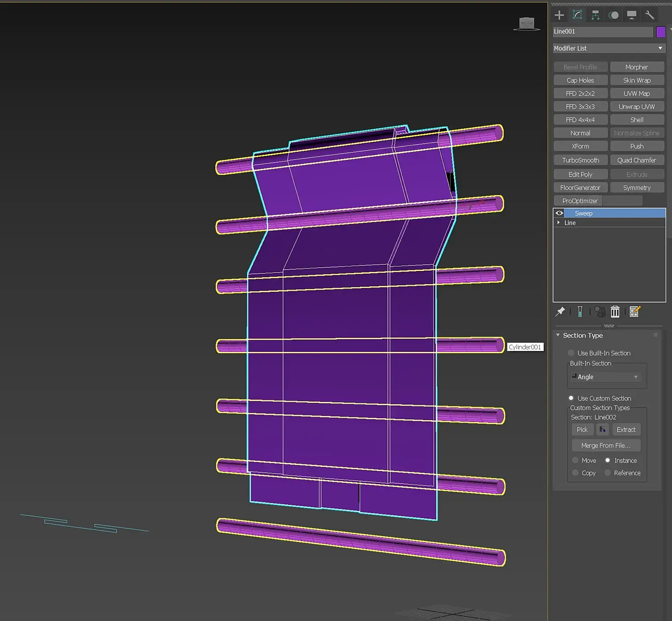Screen dimensions: 672x621
Task: Open the Motion panel icon
Action: 613,15
